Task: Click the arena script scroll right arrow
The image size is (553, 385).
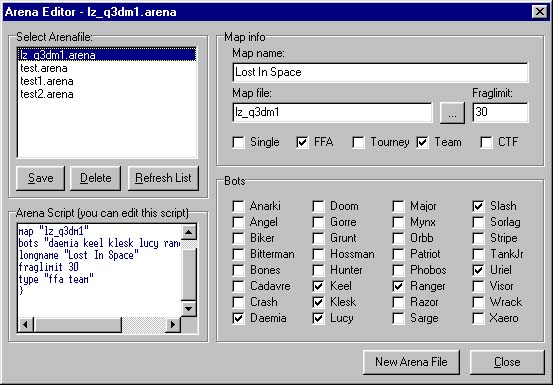Action: [x=173, y=324]
